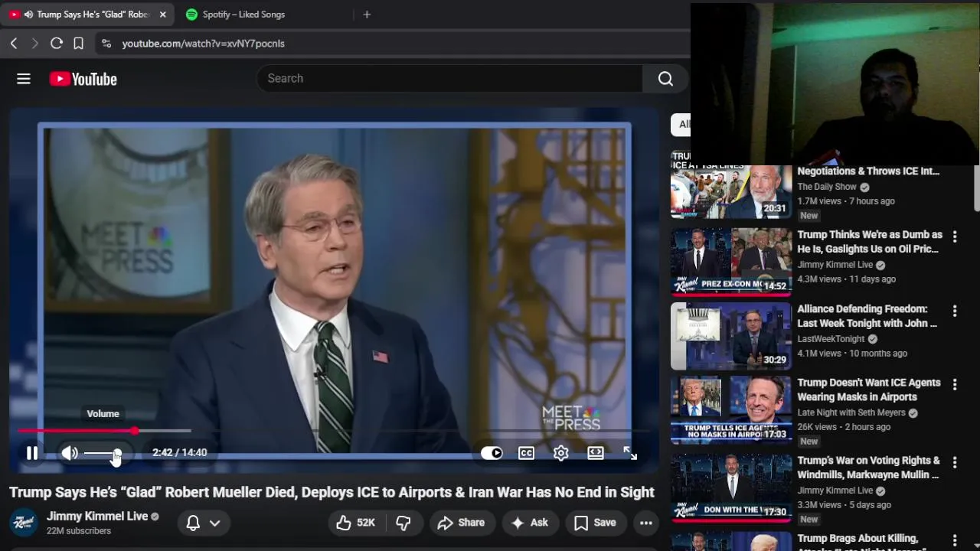The image size is (980, 551).
Task: Adjust the volume slider
Action: click(102, 453)
